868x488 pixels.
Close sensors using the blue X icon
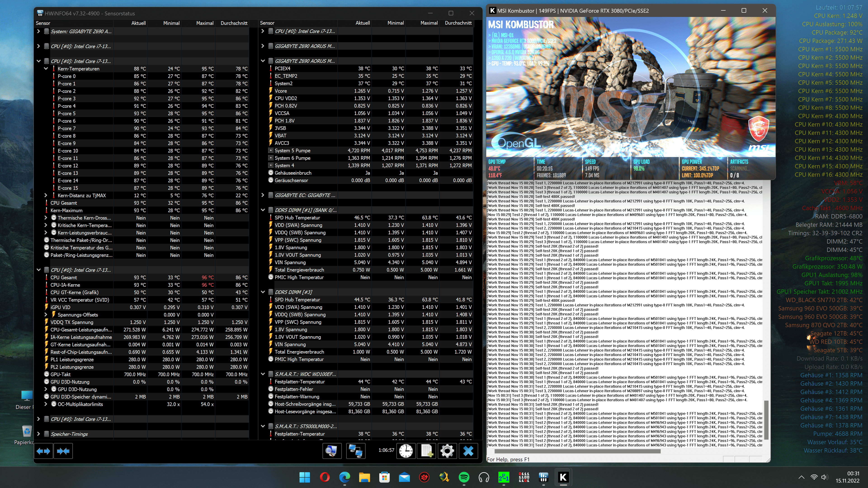click(468, 451)
